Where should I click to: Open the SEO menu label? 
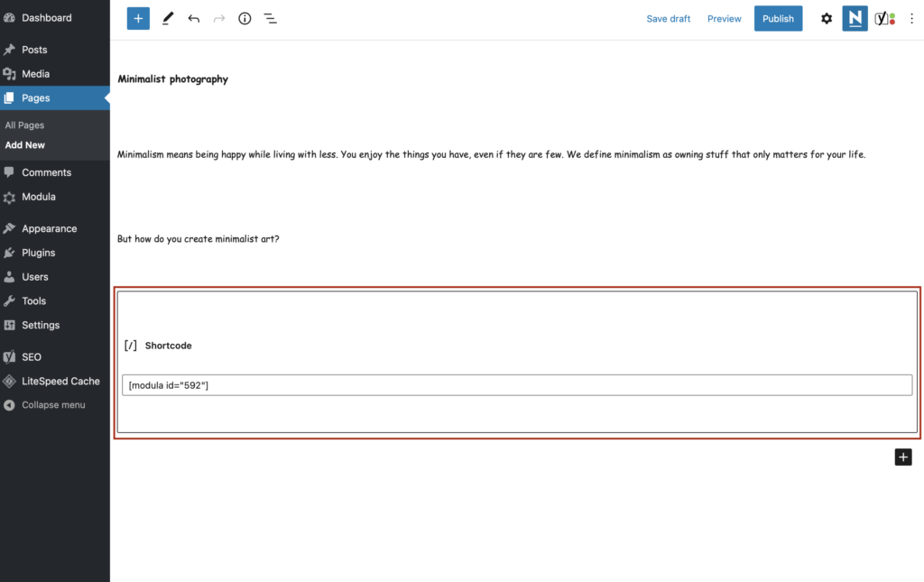coord(32,357)
